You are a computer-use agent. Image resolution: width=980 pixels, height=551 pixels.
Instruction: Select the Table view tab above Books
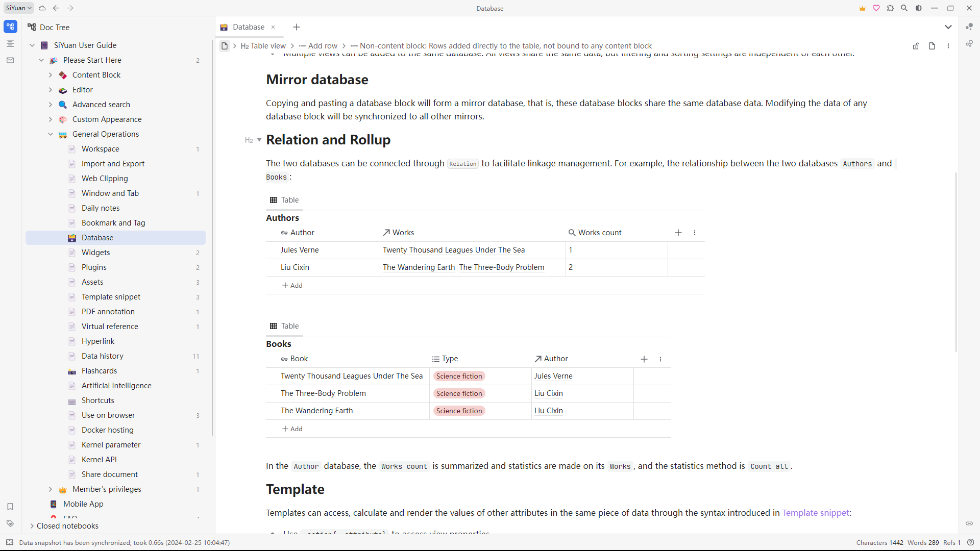(285, 326)
